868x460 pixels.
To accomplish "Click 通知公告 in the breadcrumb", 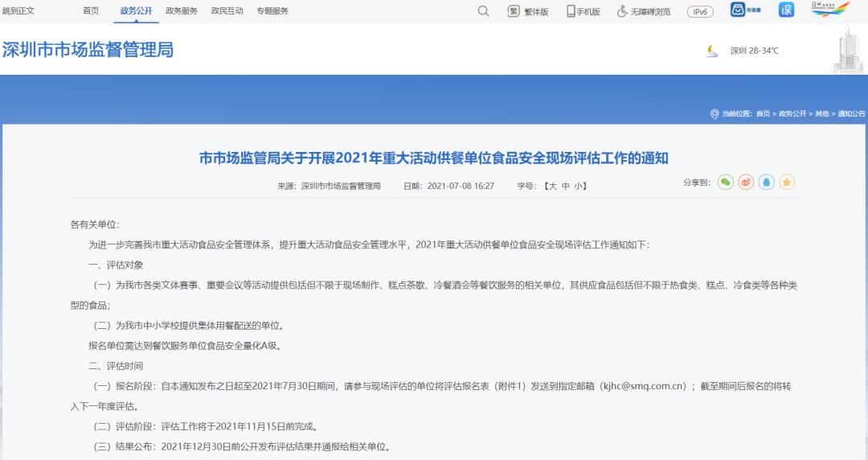I will coord(851,114).
